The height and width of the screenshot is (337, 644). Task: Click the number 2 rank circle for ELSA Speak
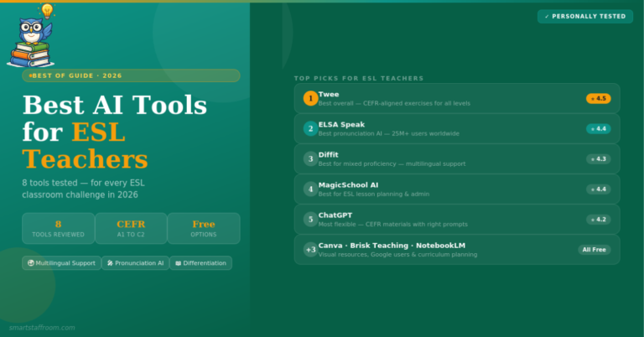(310, 129)
